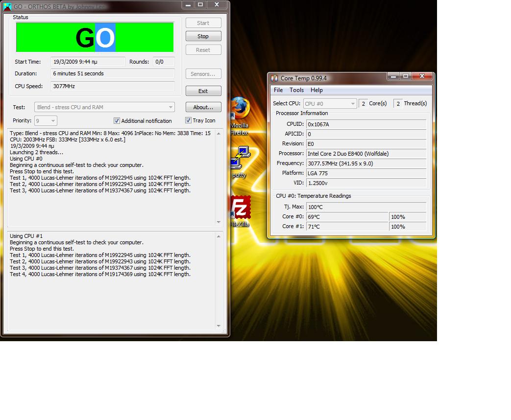Click the Rounds field showing 0/0
This screenshot has height=420, width=511.
coord(164,62)
